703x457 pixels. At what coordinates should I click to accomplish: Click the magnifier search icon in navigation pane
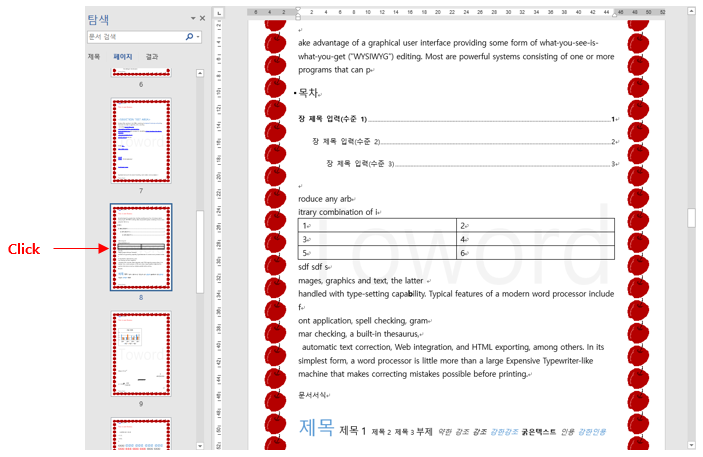(x=189, y=37)
